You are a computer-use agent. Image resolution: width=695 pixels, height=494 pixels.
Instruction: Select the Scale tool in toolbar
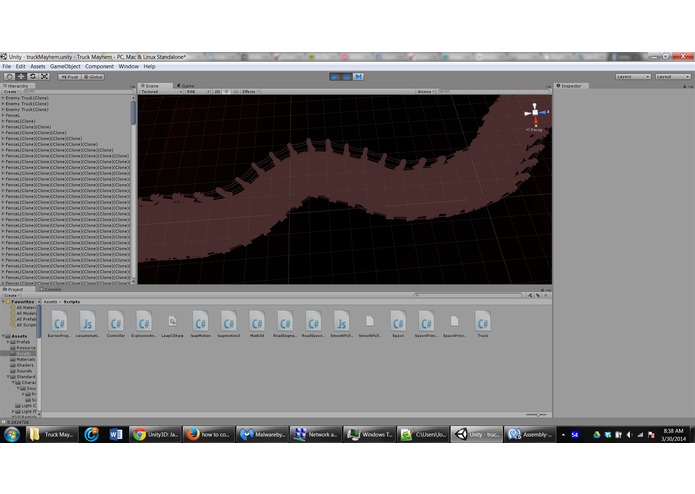[x=44, y=77]
